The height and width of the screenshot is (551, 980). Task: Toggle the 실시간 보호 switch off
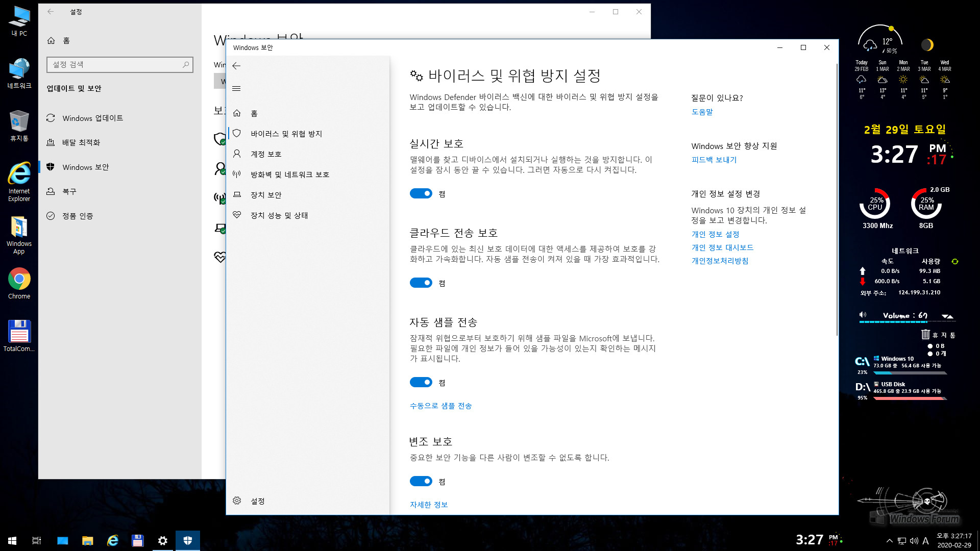click(421, 193)
